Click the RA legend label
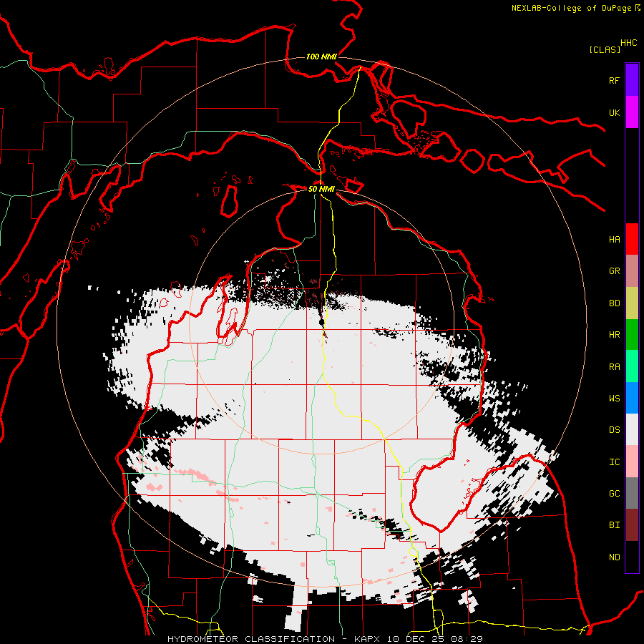Image resolution: width=644 pixels, height=644 pixels. [x=614, y=367]
